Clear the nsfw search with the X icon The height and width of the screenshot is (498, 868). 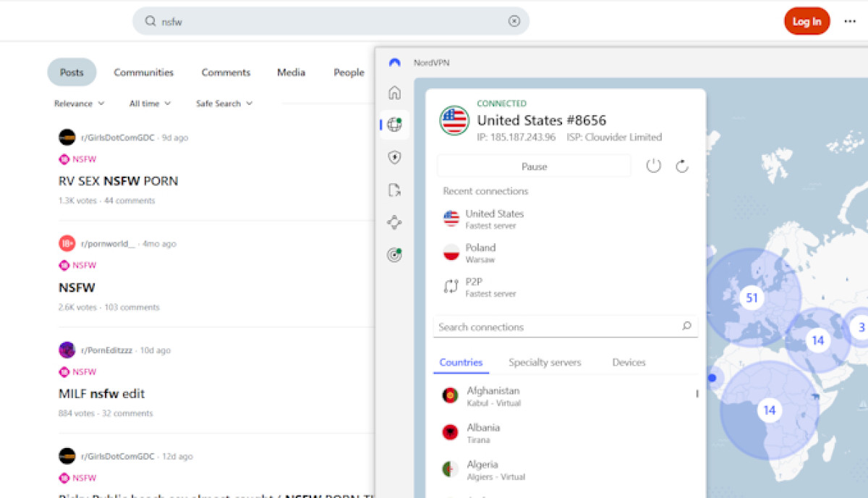pos(514,21)
